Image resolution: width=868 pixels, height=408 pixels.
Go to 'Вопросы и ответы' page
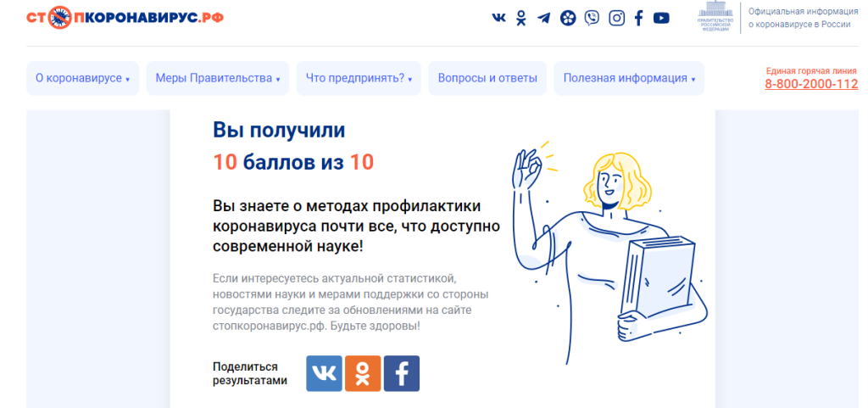pos(487,78)
